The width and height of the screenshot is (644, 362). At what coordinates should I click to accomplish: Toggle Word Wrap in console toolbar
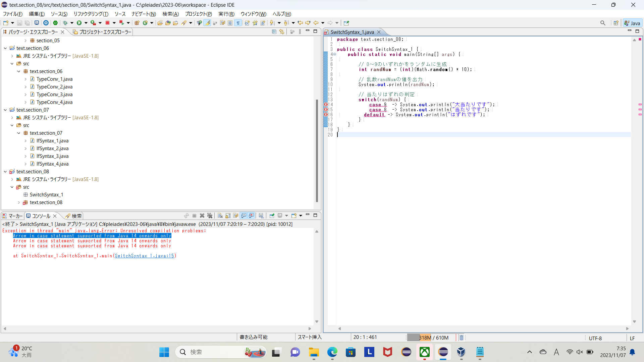coord(235,216)
